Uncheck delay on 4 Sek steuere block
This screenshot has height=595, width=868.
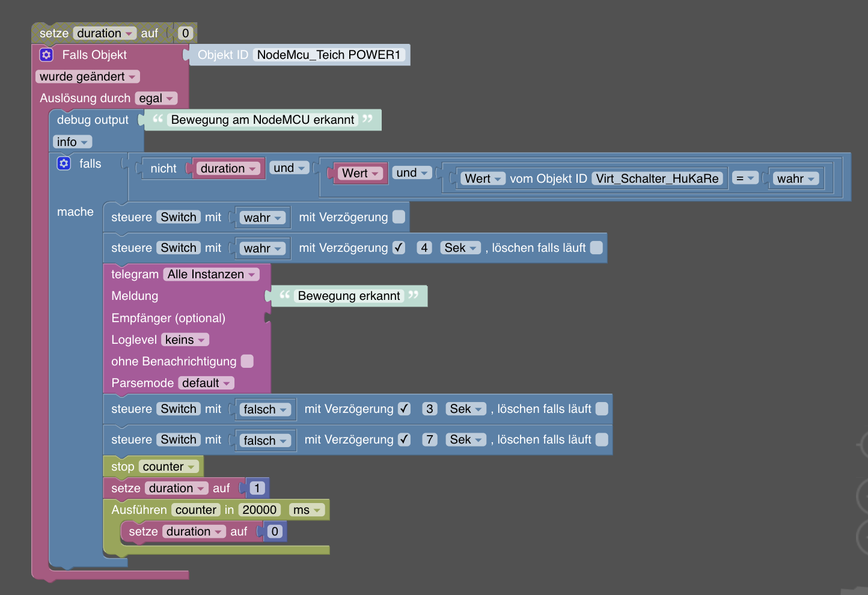coord(399,248)
